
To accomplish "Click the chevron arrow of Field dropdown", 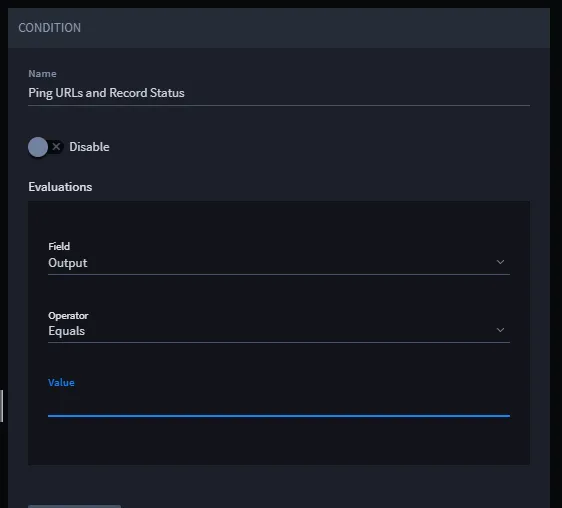I will pos(500,262).
